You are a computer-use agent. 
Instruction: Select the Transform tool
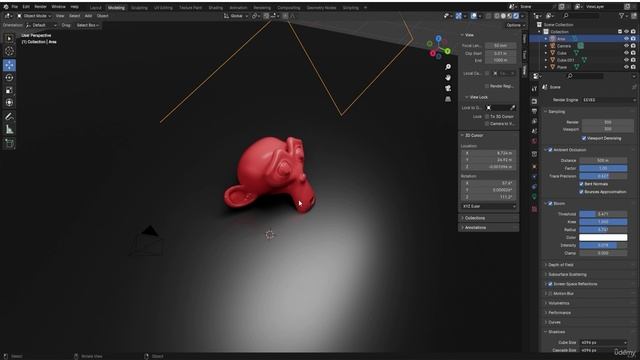point(9,102)
